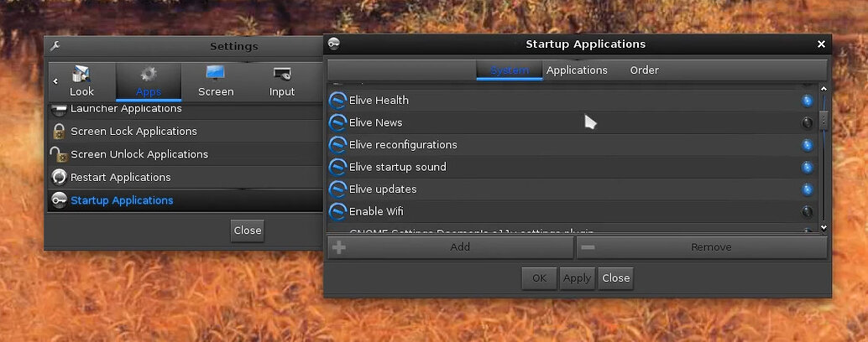Click Close button in Settings window
The width and height of the screenshot is (868, 342).
click(x=248, y=231)
